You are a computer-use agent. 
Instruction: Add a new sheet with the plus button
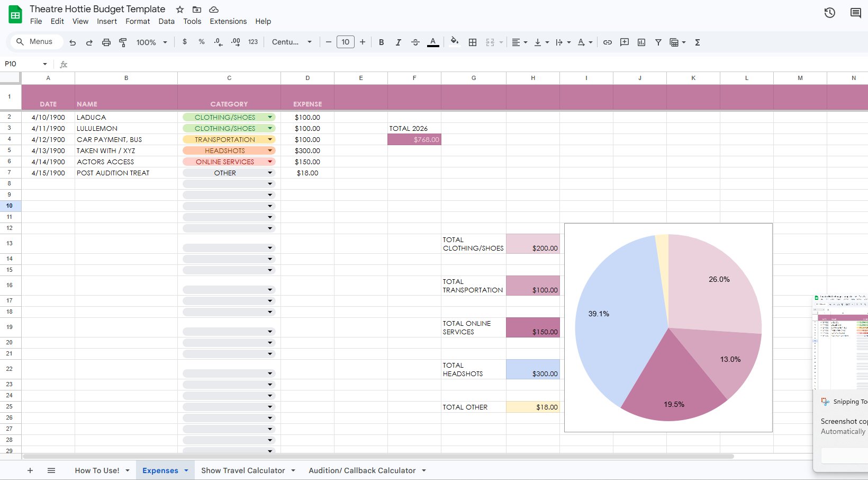pos(30,470)
